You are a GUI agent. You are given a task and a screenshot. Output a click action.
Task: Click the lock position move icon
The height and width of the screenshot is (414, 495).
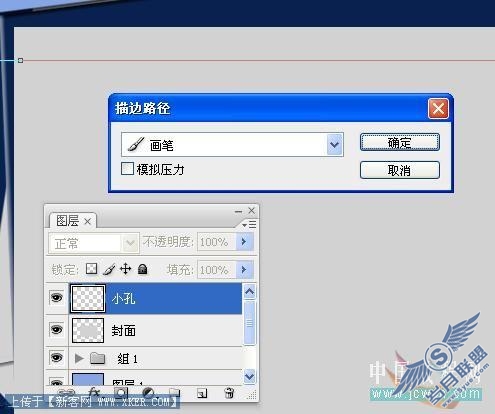(x=126, y=269)
